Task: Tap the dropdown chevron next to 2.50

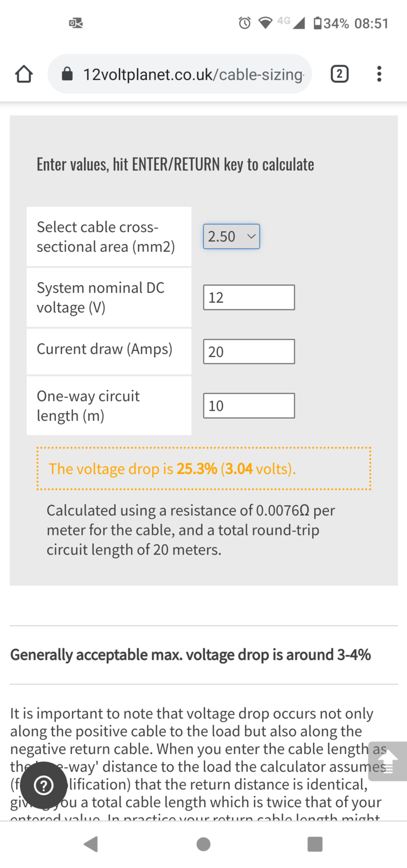Action: point(251,236)
